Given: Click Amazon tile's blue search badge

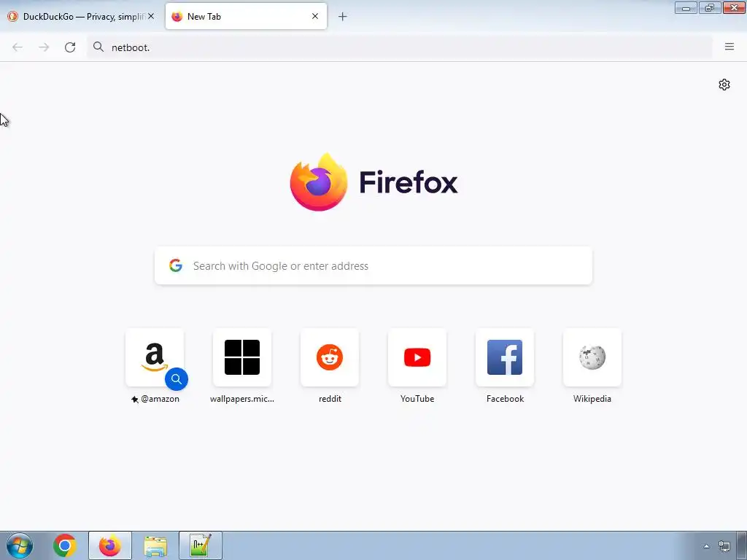Looking at the screenshot, I should [177, 379].
